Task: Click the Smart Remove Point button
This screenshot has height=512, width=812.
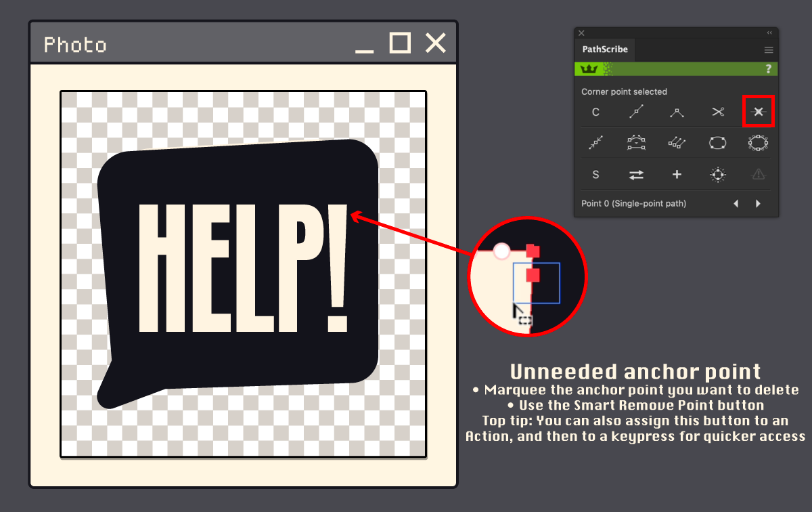Action: point(759,112)
